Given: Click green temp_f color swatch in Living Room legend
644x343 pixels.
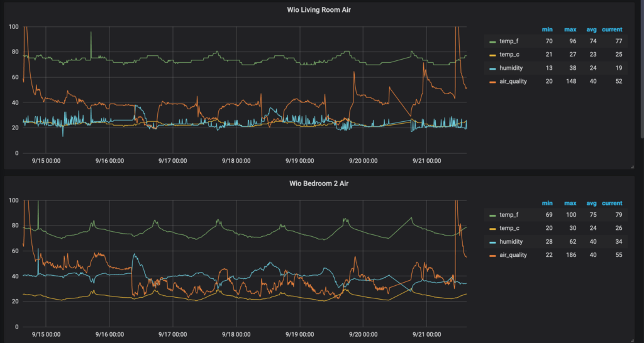Looking at the screenshot, I should (494, 41).
